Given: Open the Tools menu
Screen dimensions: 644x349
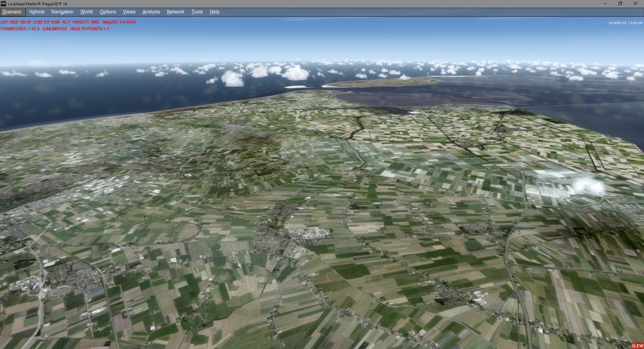Looking at the screenshot, I should click(197, 12).
